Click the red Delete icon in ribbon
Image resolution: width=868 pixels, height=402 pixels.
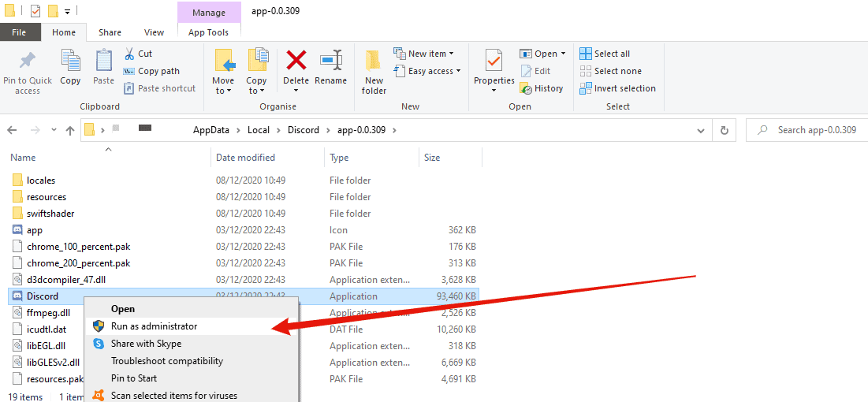pyautogui.click(x=296, y=61)
